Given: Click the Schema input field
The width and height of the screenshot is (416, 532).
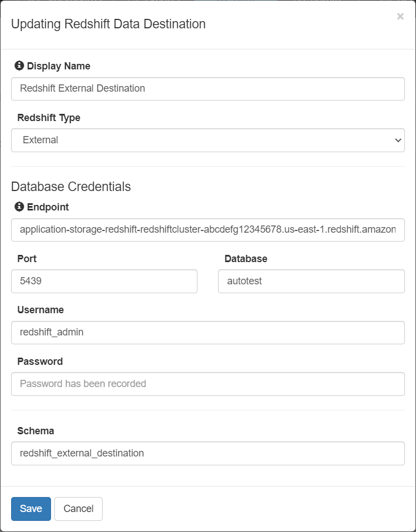Looking at the screenshot, I should [208, 453].
